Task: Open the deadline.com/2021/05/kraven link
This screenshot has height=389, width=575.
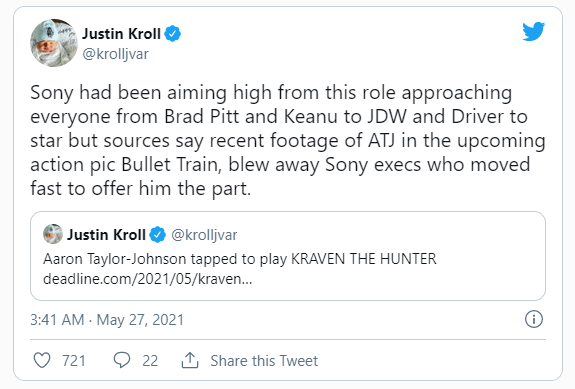Action: pyautogui.click(x=147, y=279)
